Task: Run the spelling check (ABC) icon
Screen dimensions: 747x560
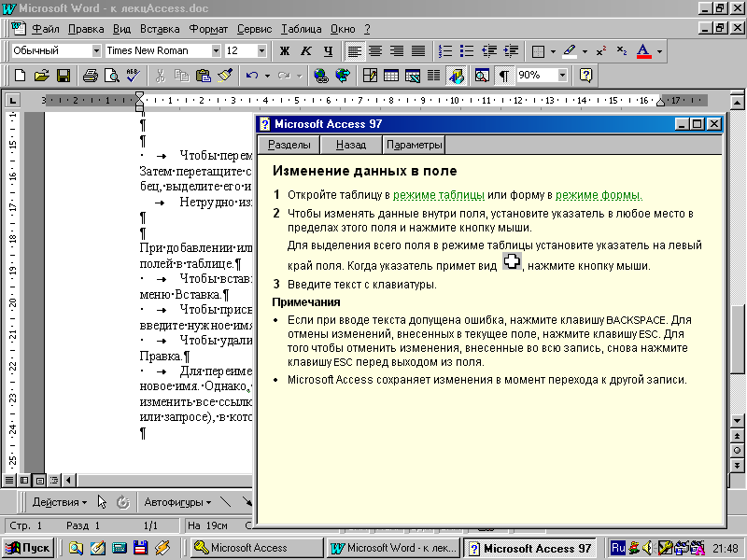Action: click(133, 76)
